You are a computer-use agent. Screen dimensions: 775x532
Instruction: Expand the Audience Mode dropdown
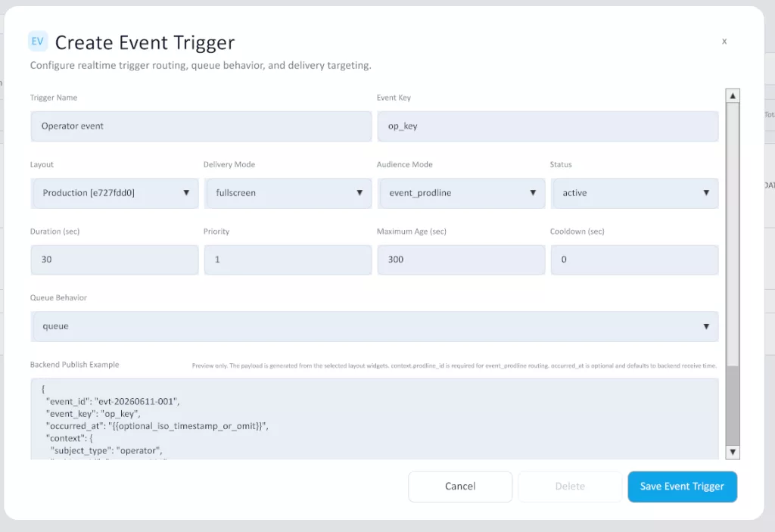tap(461, 193)
